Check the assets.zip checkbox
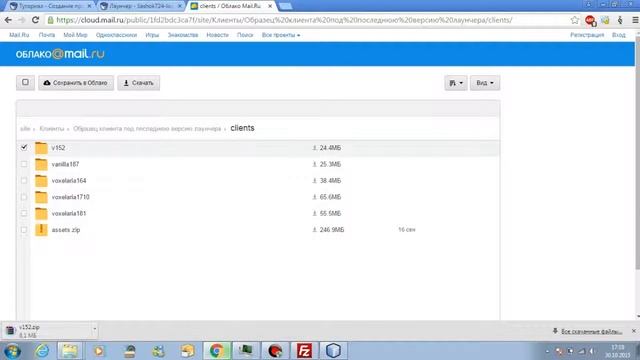 (x=24, y=230)
